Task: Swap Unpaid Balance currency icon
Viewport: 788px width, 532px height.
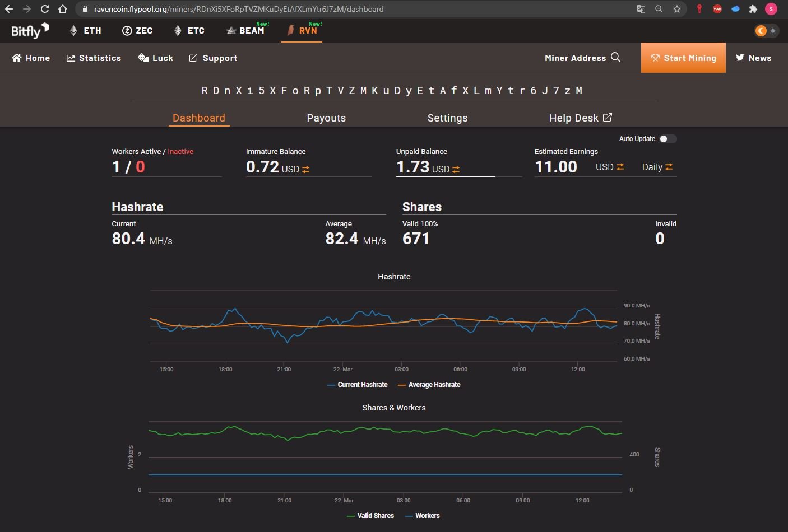Action: tap(456, 169)
